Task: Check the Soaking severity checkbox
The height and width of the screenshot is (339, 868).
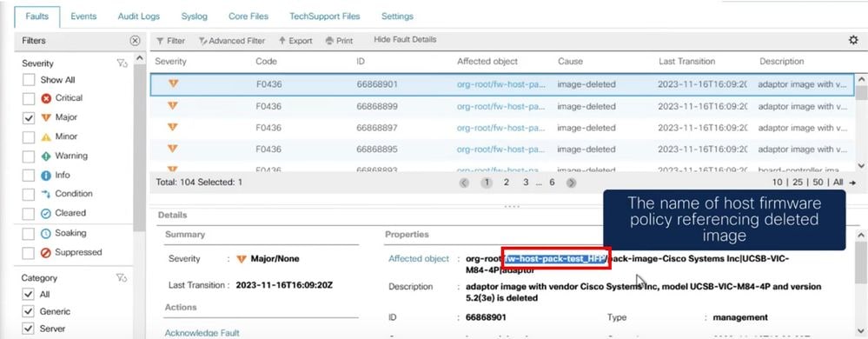Action: click(x=28, y=233)
